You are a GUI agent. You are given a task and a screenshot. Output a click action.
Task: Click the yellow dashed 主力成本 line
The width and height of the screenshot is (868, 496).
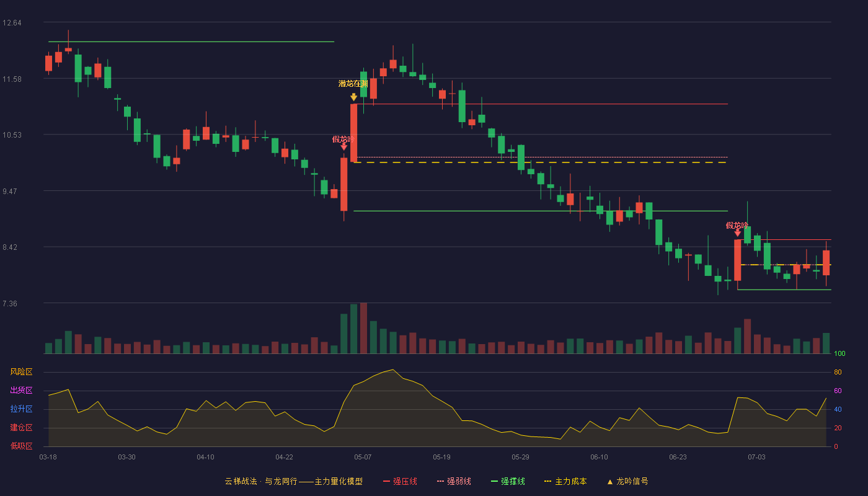[539, 162]
